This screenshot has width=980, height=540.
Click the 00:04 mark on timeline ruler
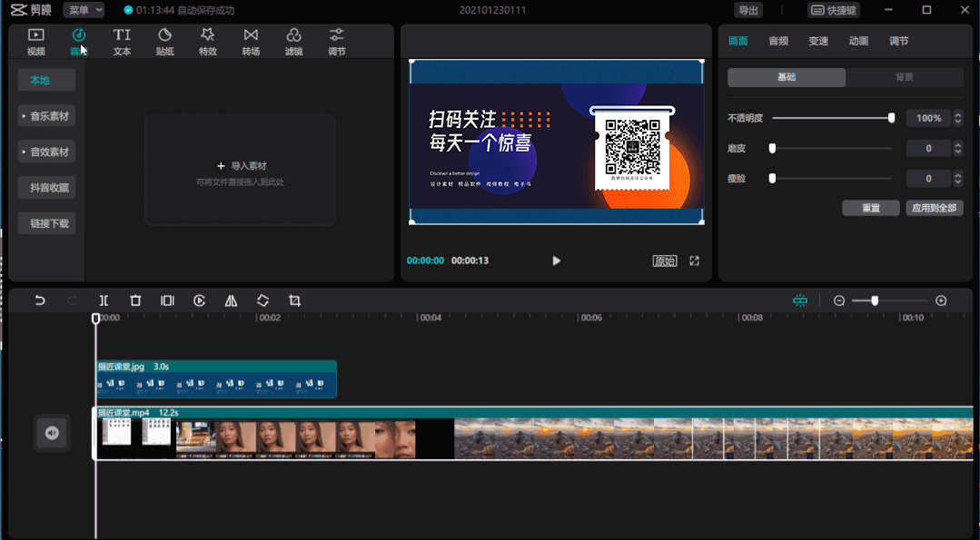pyautogui.click(x=431, y=318)
